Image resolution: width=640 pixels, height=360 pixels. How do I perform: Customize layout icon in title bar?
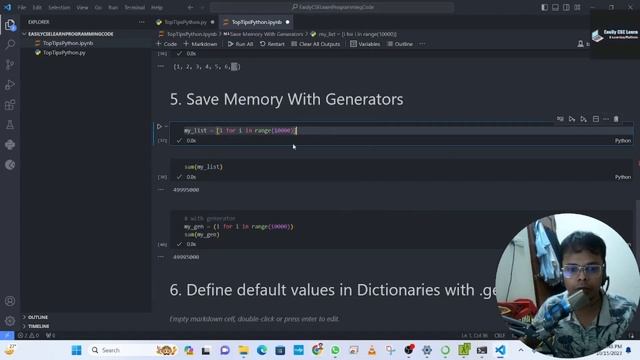coord(577,7)
